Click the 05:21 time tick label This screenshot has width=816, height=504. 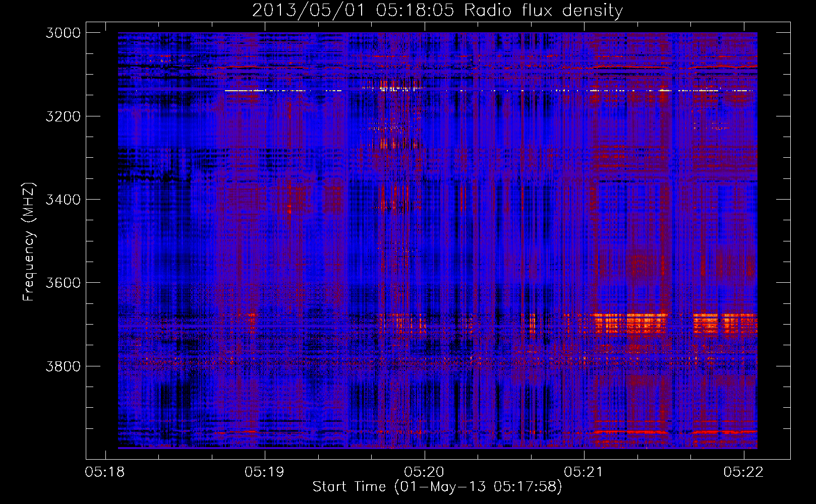click(584, 472)
